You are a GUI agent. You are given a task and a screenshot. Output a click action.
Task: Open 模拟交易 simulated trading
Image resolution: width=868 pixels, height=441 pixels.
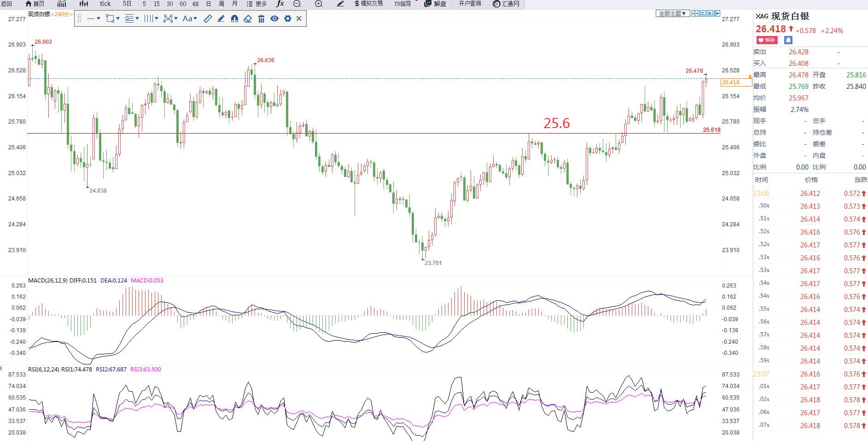369,4
